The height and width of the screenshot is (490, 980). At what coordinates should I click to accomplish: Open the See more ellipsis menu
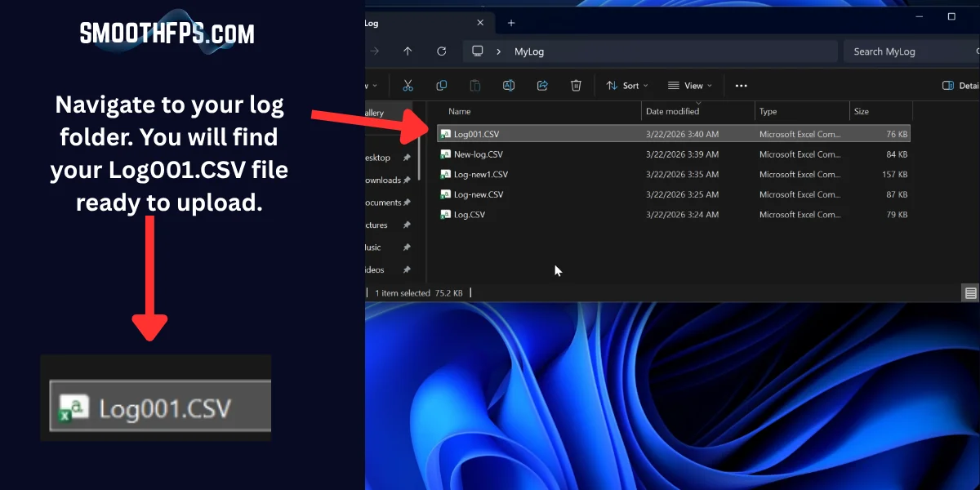[741, 85]
